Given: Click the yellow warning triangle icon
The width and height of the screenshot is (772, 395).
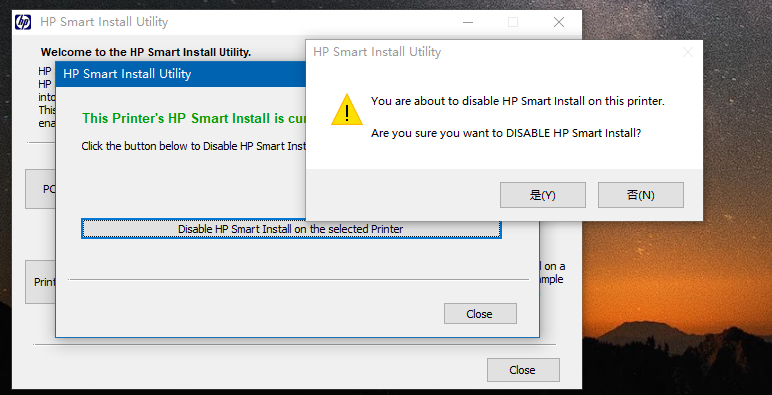Looking at the screenshot, I should tap(347, 109).
